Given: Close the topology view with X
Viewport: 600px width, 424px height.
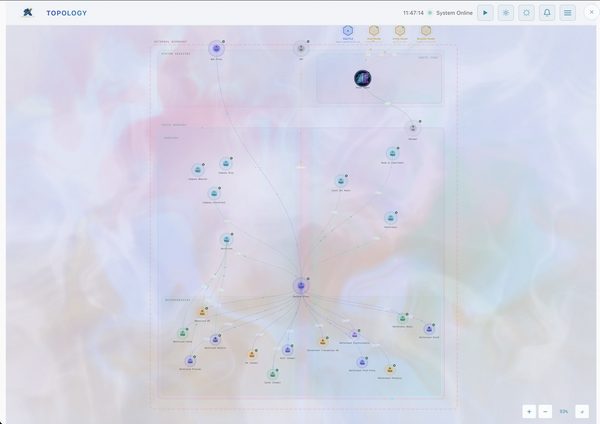Looking at the screenshot, I should click(x=592, y=13).
